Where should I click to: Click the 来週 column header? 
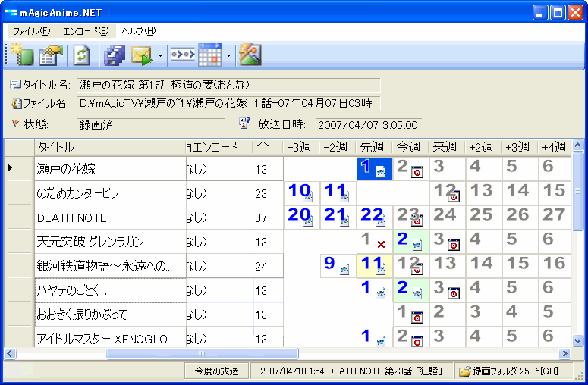coord(447,148)
